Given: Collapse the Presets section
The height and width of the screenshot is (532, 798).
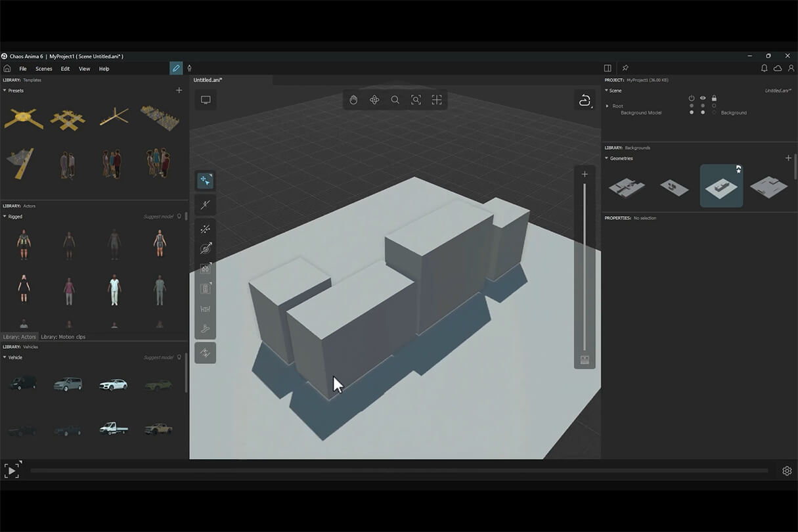Looking at the screenshot, I should tap(5, 91).
